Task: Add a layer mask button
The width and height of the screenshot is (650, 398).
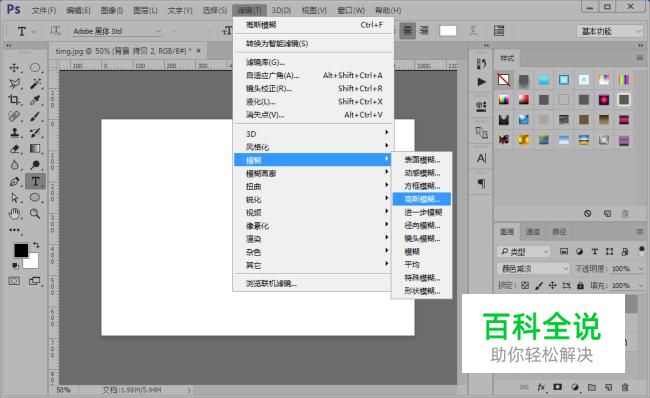Action: pyautogui.click(x=558, y=387)
